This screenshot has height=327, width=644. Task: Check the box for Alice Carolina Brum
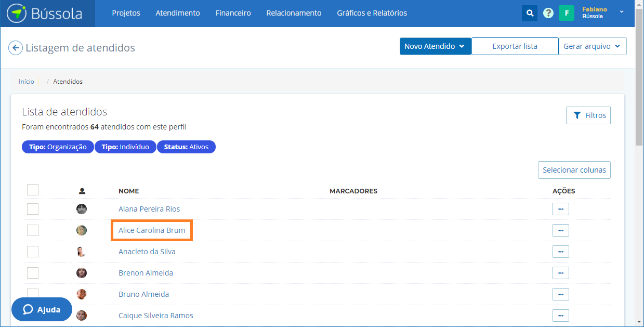[x=33, y=230]
